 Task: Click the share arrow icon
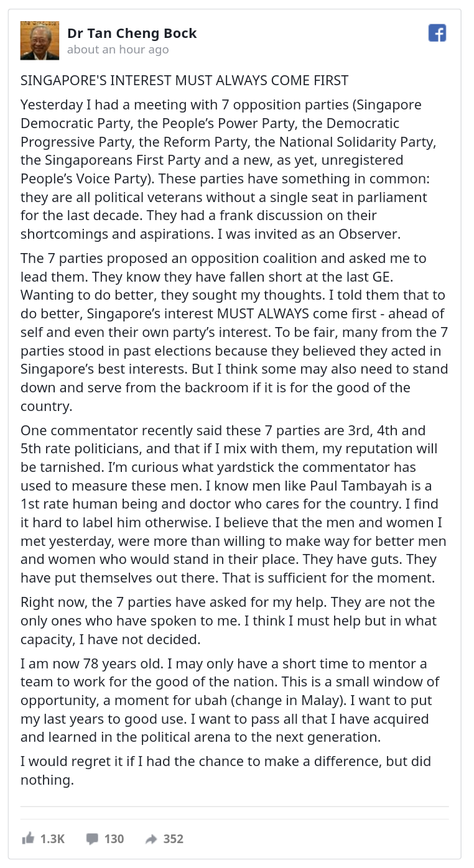point(151,839)
